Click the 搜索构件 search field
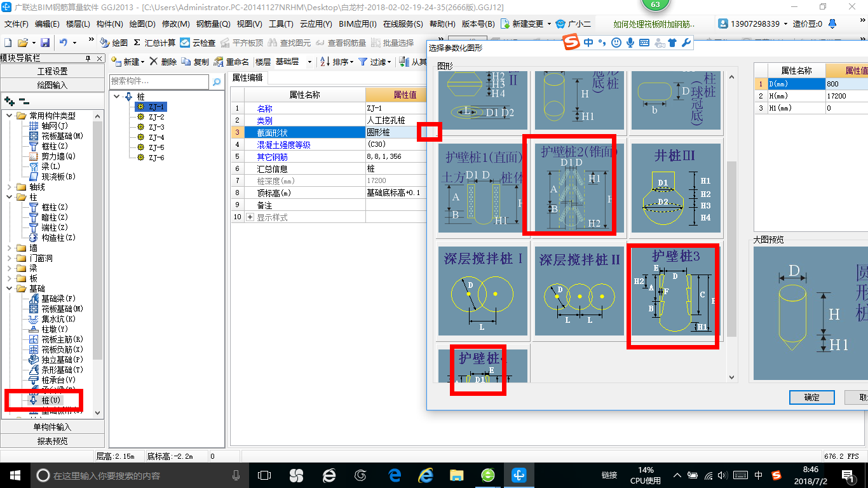The height and width of the screenshot is (488, 868). click(x=159, y=81)
